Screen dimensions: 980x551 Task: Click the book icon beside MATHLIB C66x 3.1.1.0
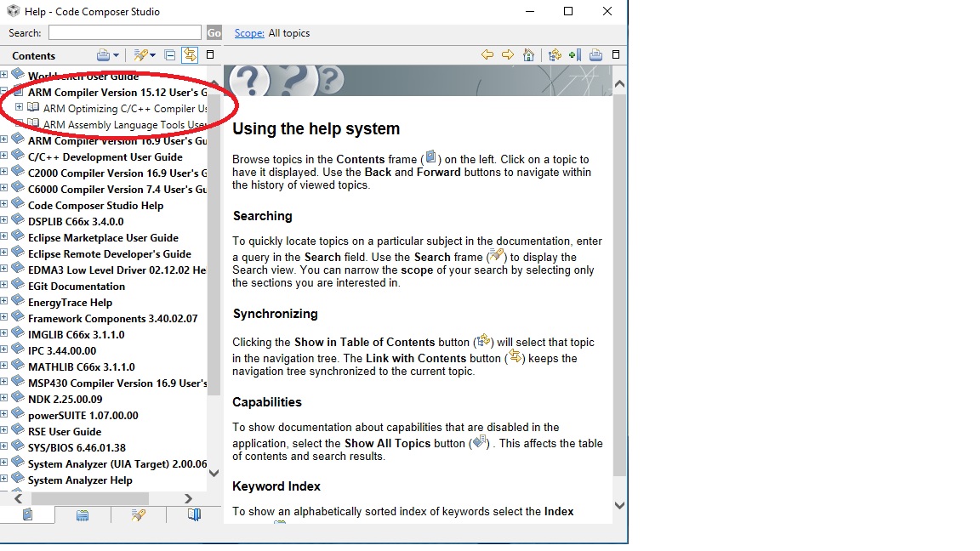tap(18, 366)
